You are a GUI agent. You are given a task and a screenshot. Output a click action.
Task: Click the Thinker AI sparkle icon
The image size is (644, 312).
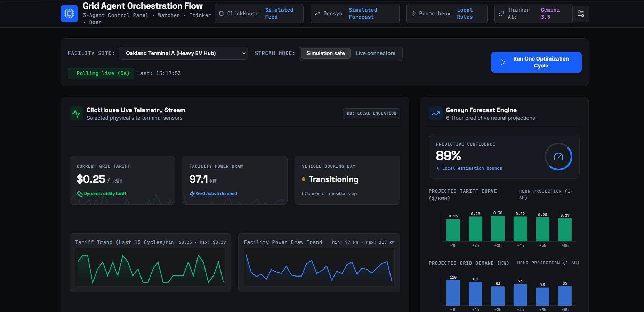tap(501, 14)
